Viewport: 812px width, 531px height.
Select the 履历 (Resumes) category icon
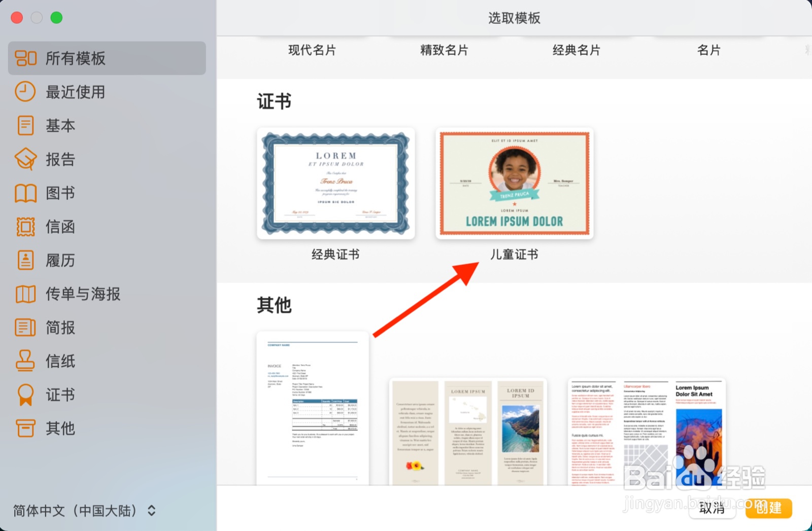point(25,260)
